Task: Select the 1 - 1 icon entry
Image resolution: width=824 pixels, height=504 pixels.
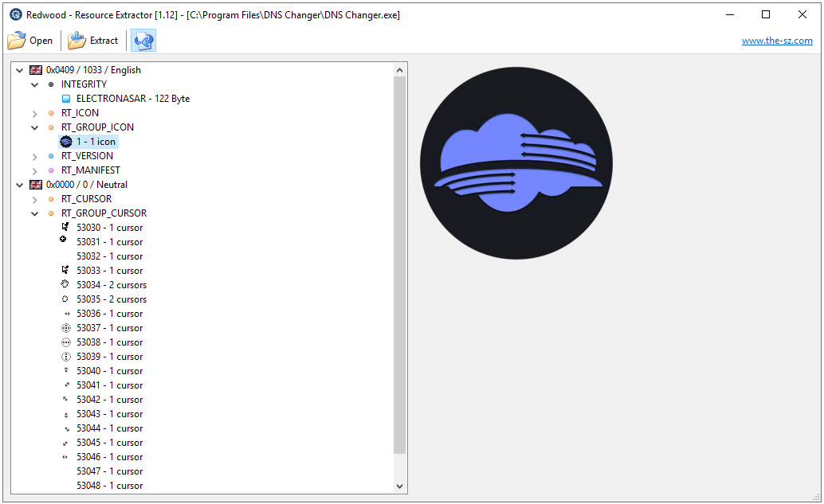Action: (x=96, y=142)
